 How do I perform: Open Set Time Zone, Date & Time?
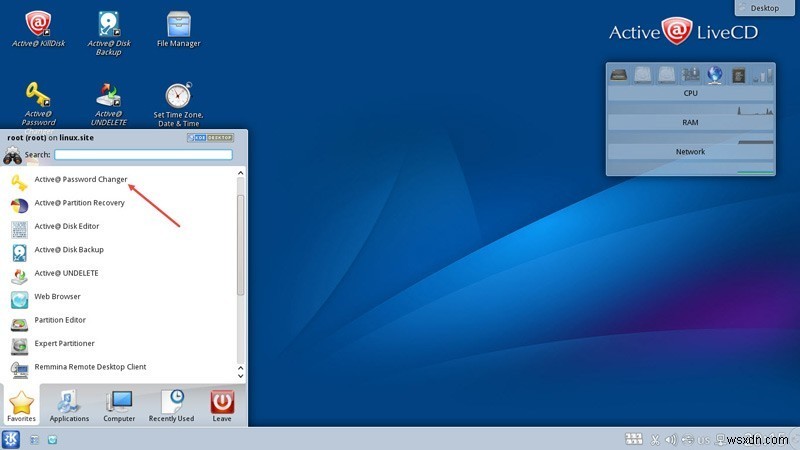[x=179, y=104]
